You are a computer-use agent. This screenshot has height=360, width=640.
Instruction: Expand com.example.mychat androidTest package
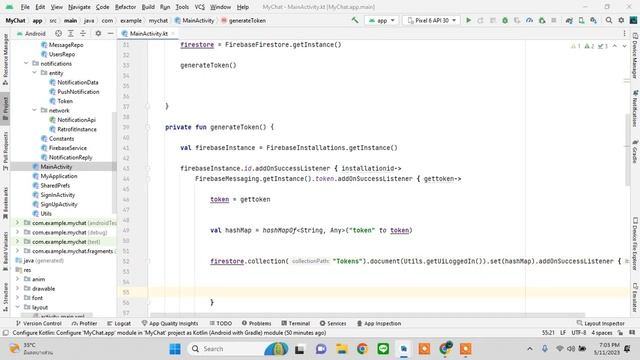click(18, 223)
